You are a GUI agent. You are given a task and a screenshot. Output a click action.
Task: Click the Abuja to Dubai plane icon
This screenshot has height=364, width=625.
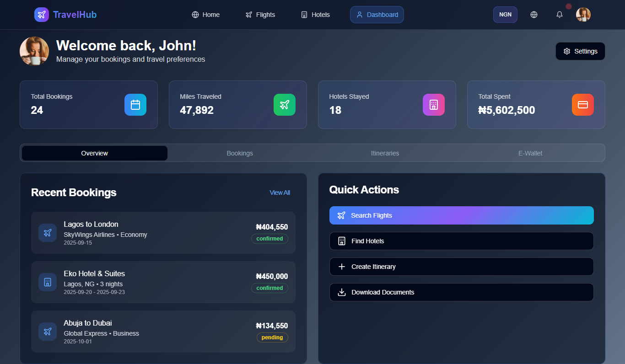pos(48,332)
